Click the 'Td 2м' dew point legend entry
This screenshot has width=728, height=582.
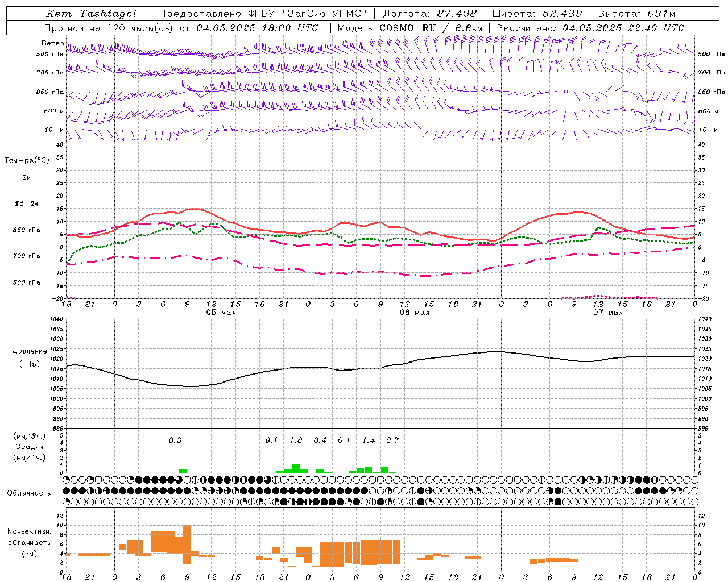[26, 203]
